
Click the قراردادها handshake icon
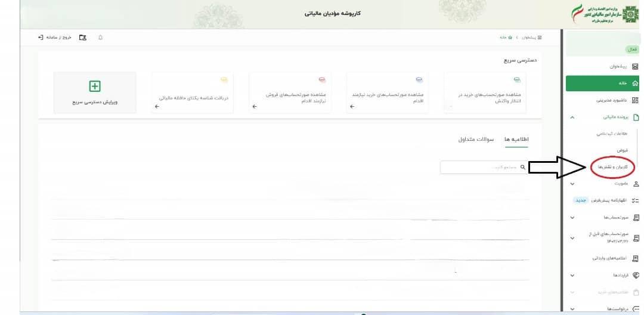(636, 275)
